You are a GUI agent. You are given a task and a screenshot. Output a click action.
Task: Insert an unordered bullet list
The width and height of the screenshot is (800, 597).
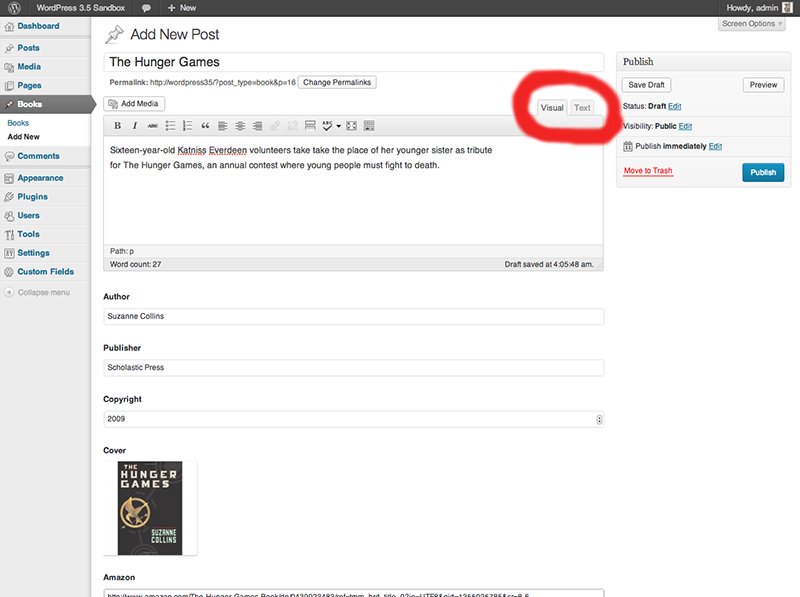(170, 126)
